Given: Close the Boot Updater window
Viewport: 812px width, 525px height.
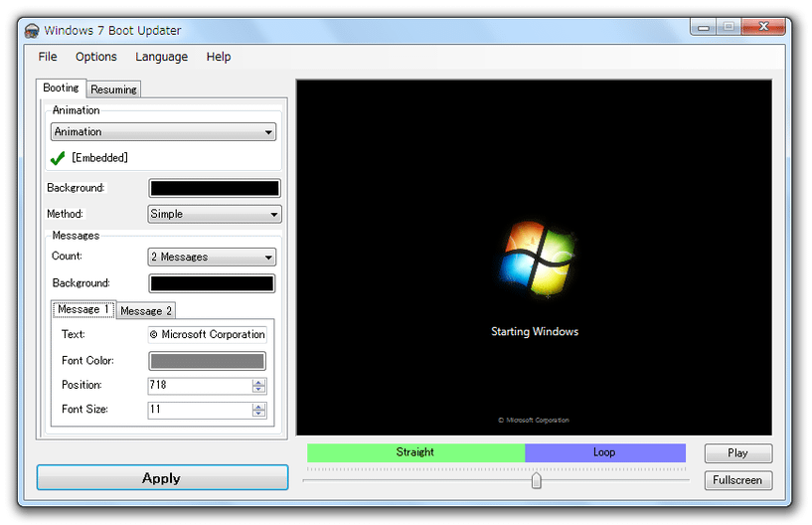Looking at the screenshot, I should 763,27.
